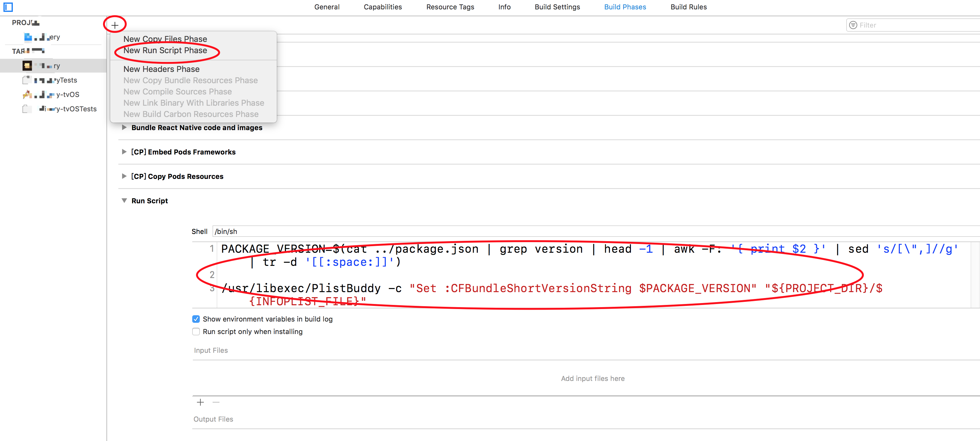This screenshot has width=980, height=441.
Task: Expand Bundle React Native code and images phase
Action: [x=124, y=127]
